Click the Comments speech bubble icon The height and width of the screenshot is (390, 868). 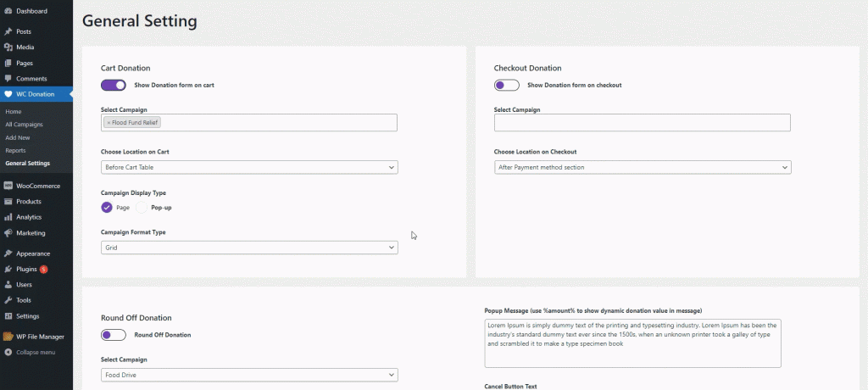point(8,79)
